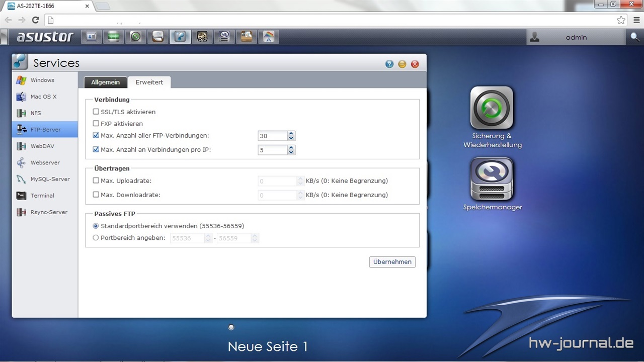
Task: Adjust port range start 55536 stepper
Action: [x=208, y=238]
